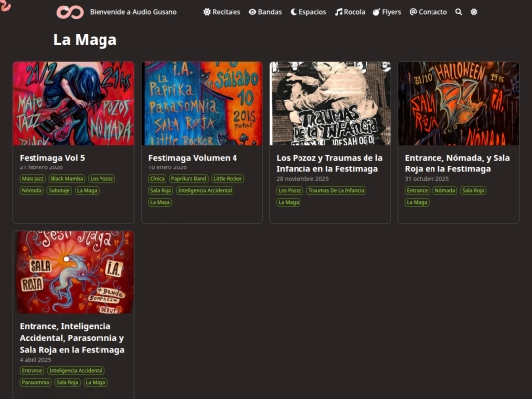Click La Maga tag in the 4 abril card
This screenshot has height=399, width=532.
tap(96, 382)
